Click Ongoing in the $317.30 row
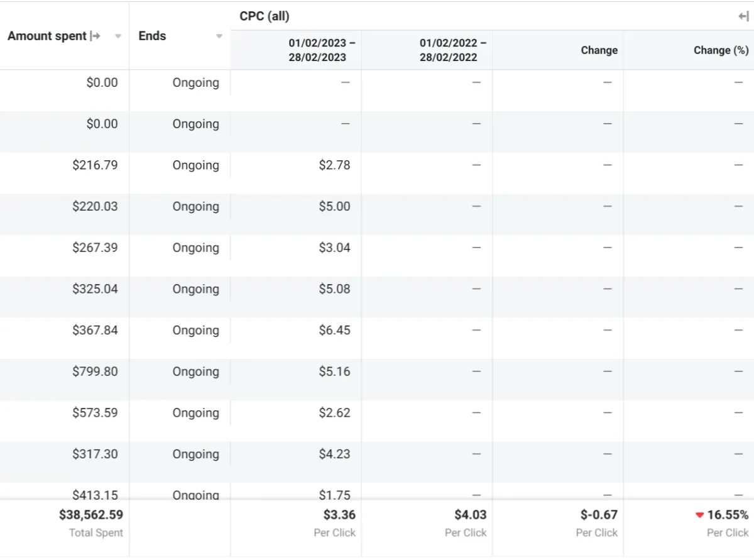 coord(196,455)
